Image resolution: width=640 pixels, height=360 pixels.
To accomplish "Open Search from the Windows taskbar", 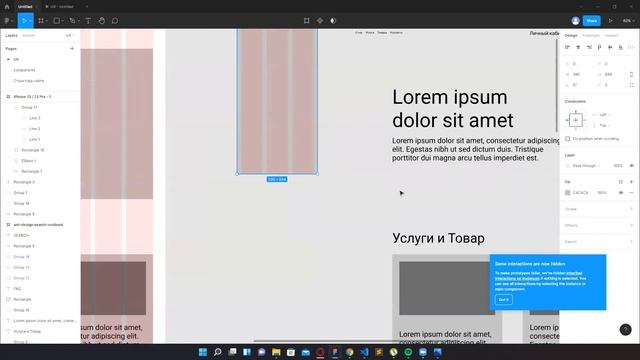I will coord(218,352).
